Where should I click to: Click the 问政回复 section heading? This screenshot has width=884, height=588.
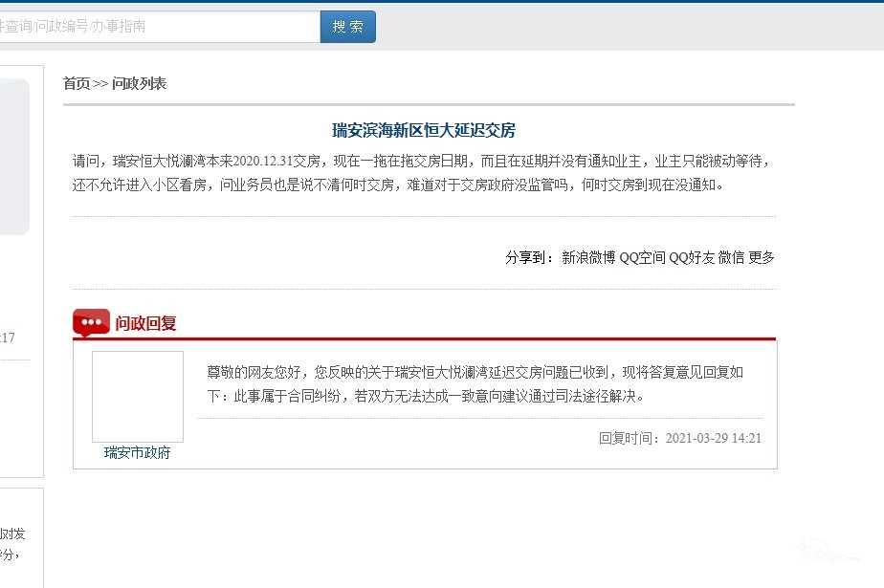click(146, 323)
